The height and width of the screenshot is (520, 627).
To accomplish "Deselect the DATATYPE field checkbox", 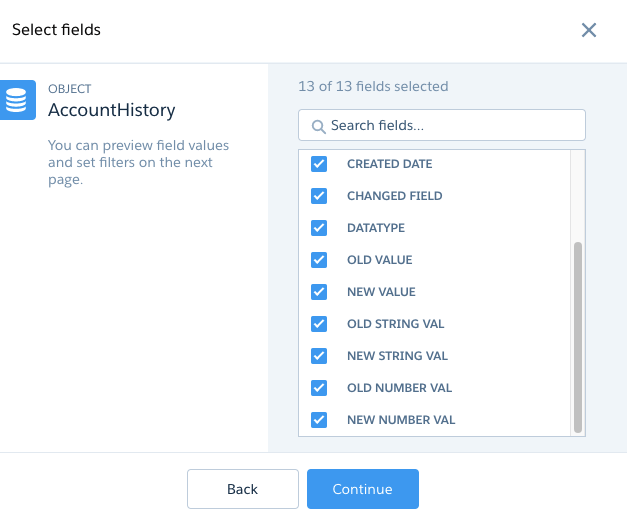I will click(319, 228).
